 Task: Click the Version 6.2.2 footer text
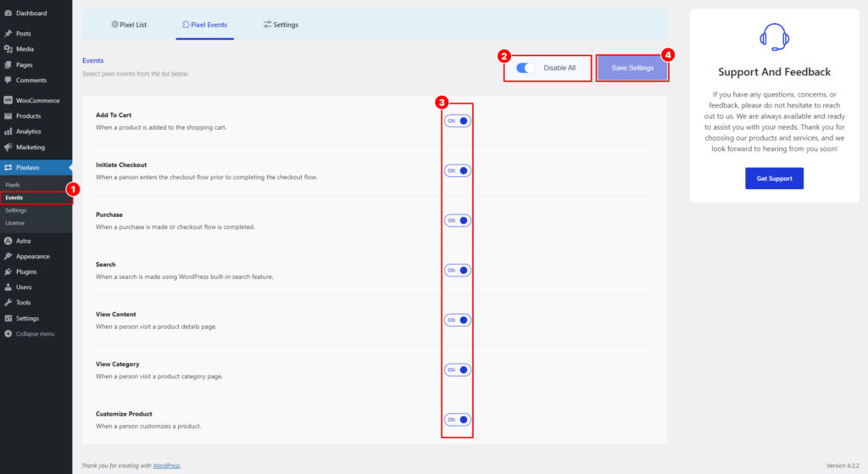[843, 466]
